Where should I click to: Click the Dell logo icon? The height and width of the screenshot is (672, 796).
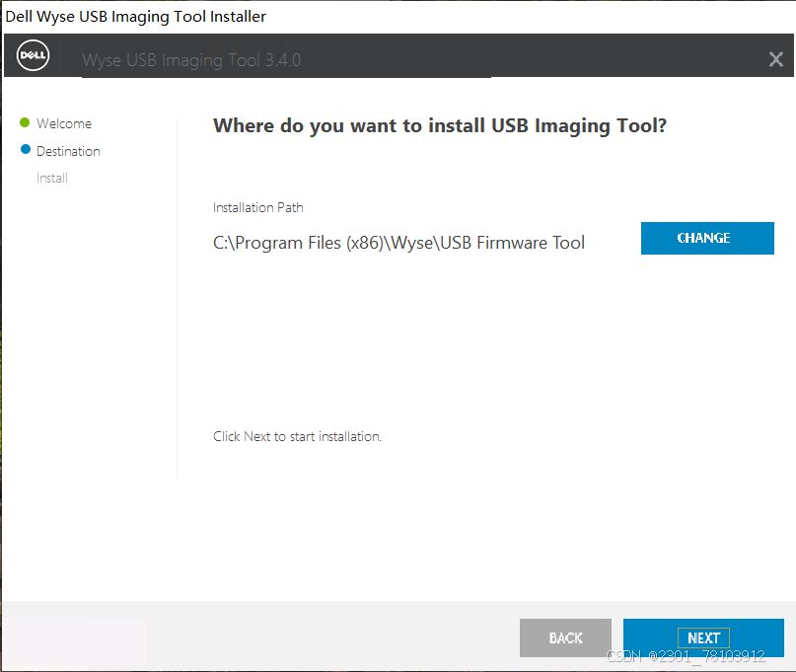coord(33,55)
